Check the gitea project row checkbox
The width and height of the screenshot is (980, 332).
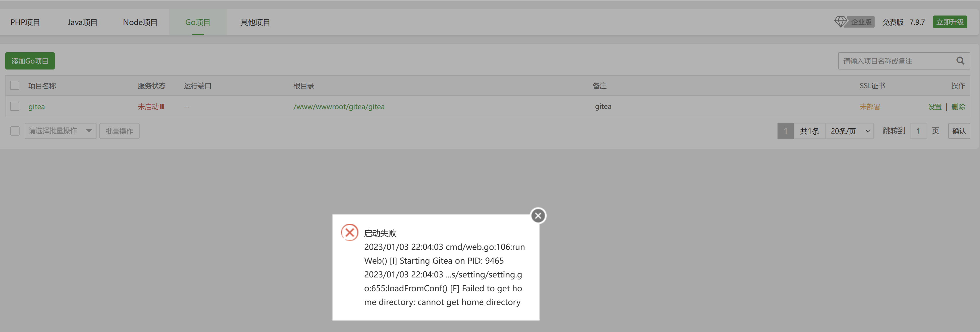14,107
